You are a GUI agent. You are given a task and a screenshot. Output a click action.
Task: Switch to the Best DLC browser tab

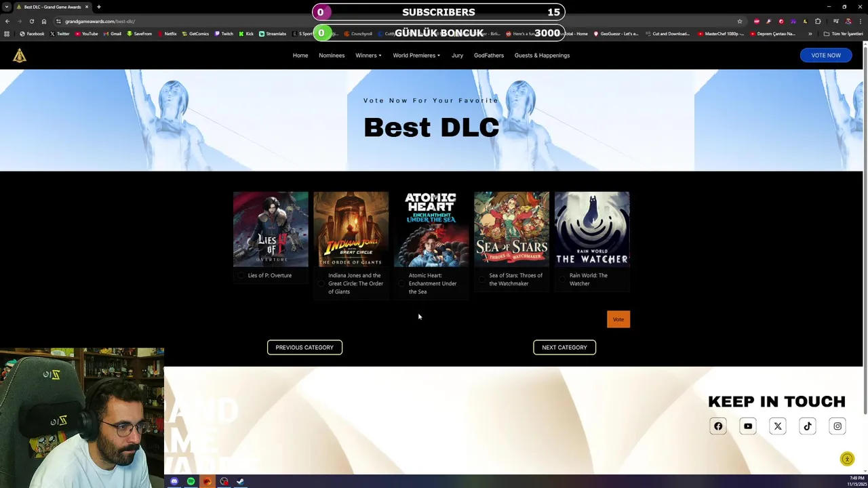coord(52,7)
